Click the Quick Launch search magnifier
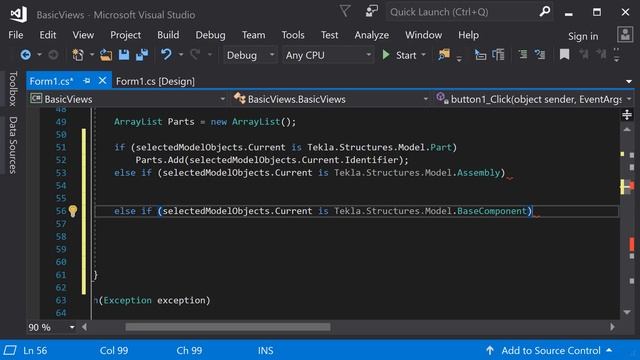The height and width of the screenshot is (360, 640). (544, 11)
